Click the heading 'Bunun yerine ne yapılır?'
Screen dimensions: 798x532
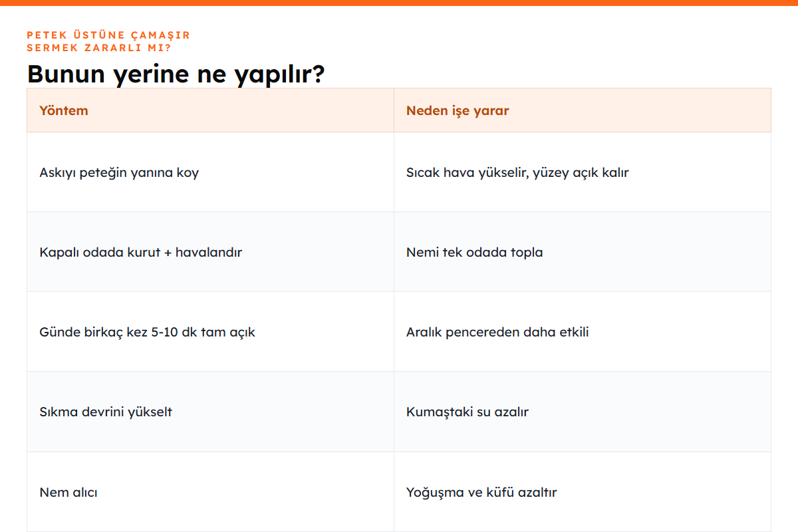(x=176, y=74)
